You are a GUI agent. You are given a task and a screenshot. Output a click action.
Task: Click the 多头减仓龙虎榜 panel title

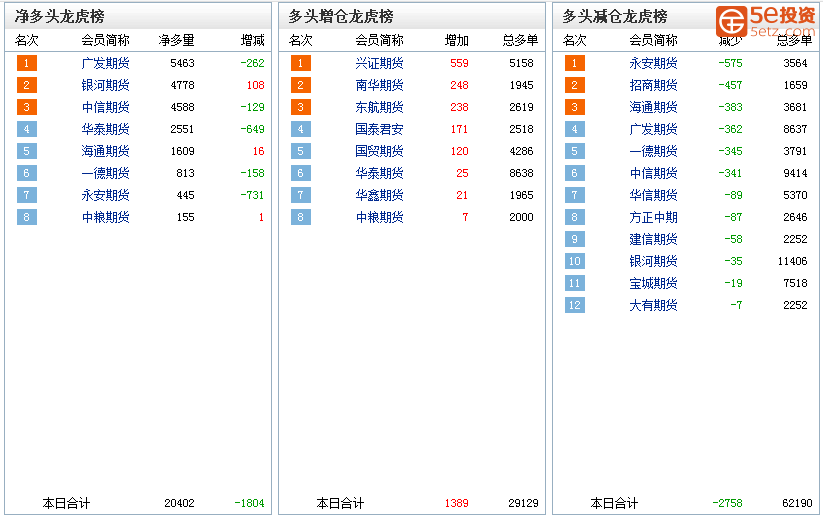(x=615, y=17)
